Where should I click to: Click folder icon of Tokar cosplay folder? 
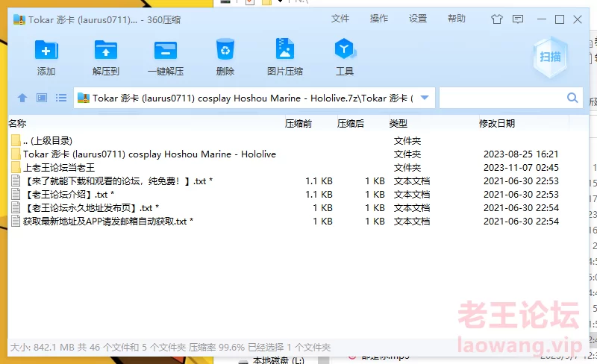tap(16, 154)
